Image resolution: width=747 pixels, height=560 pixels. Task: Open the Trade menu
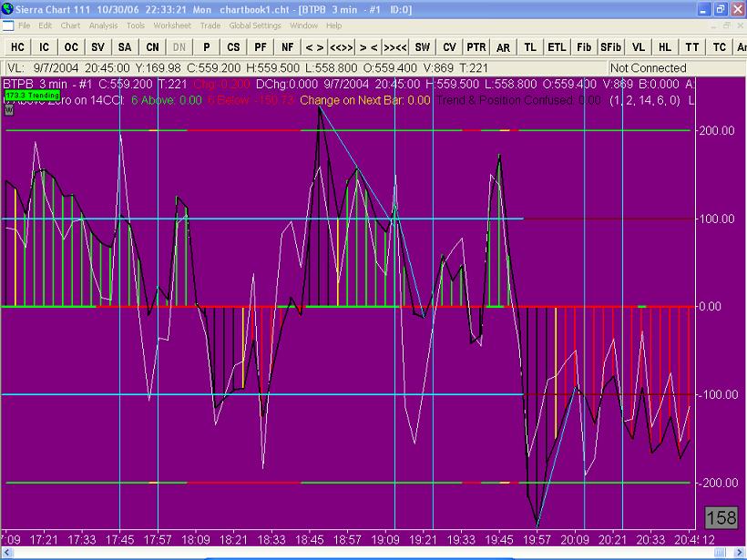pos(210,25)
